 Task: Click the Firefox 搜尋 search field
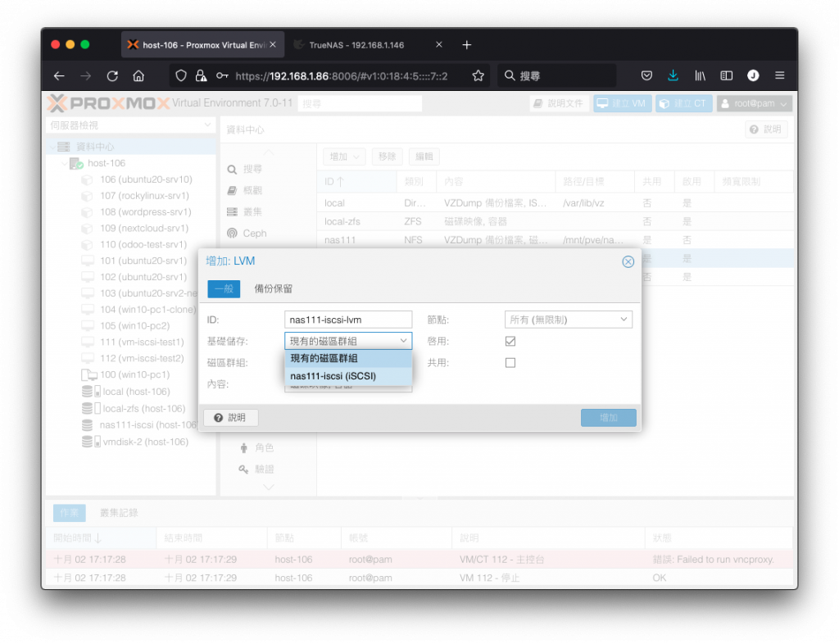557,76
